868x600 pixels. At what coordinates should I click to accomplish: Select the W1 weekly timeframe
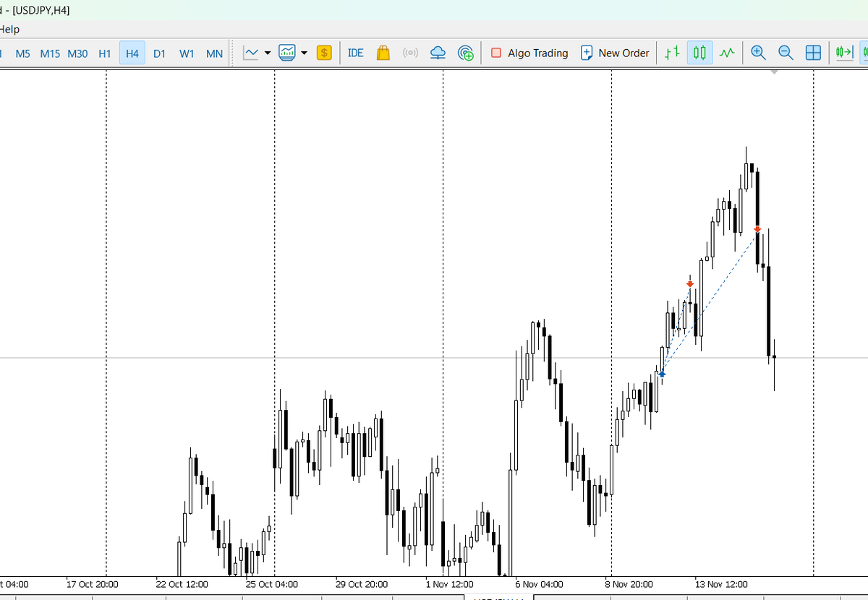click(187, 53)
